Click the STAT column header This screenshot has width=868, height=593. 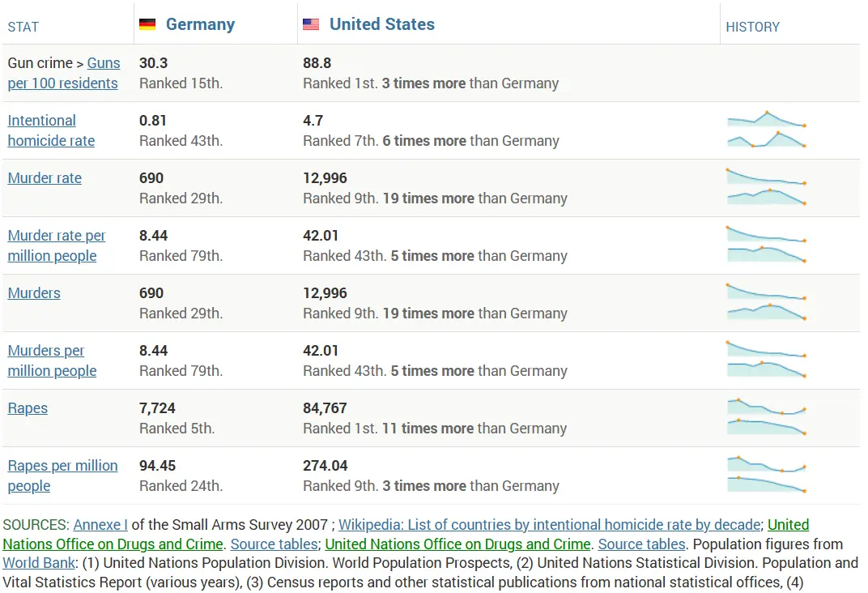(x=23, y=27)
